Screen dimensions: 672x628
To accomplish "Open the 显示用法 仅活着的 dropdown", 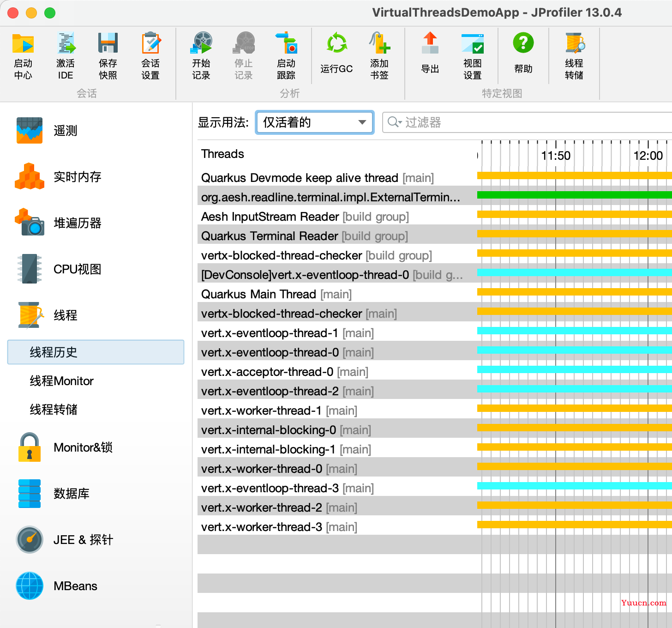I will 315,122.
